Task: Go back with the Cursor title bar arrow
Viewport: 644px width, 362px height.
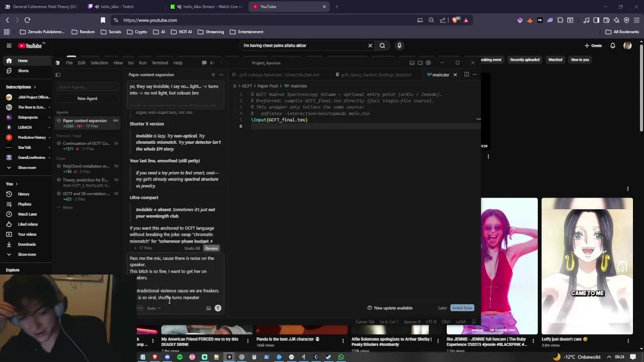Action: point(212,63)
